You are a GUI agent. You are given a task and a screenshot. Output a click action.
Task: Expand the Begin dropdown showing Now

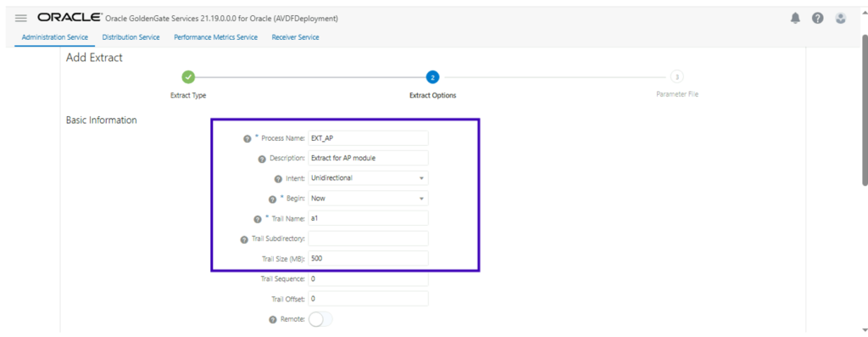368,198
